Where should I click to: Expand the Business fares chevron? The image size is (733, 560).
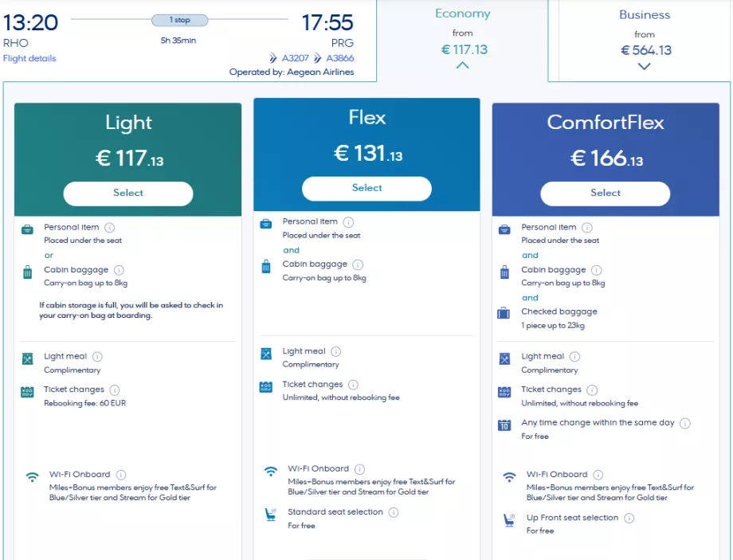click(x=645, y=67)
